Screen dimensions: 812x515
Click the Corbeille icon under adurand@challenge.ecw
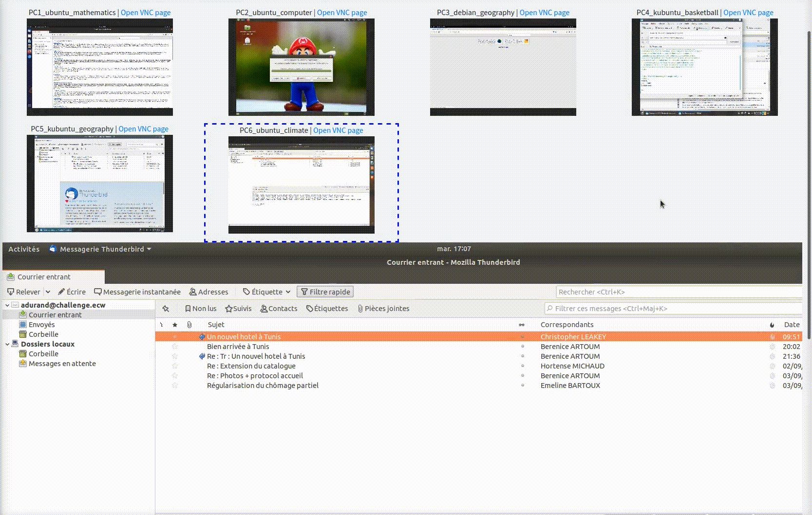coord(23,334)
